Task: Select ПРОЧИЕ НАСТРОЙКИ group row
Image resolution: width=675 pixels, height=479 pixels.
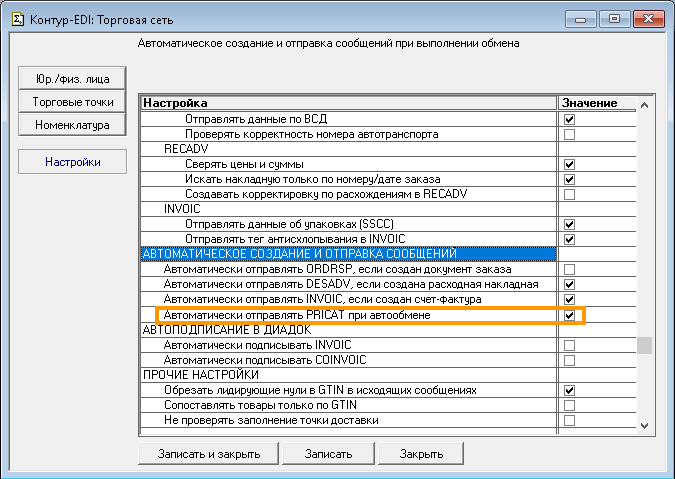Action: pos(349,375)
